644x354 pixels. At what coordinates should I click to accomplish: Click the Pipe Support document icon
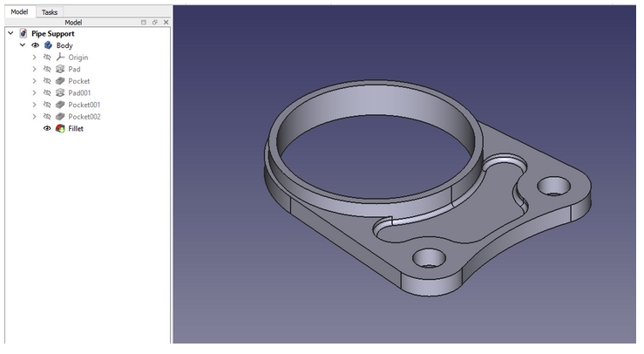click(x=24, y=33)
